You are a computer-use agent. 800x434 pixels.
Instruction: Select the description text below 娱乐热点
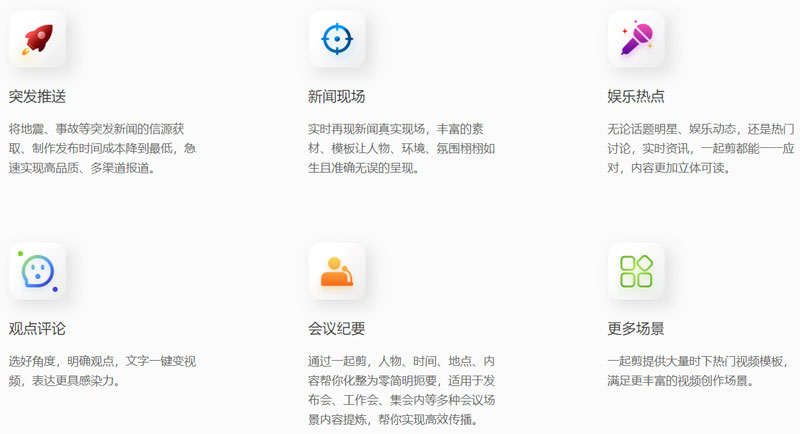701,148
